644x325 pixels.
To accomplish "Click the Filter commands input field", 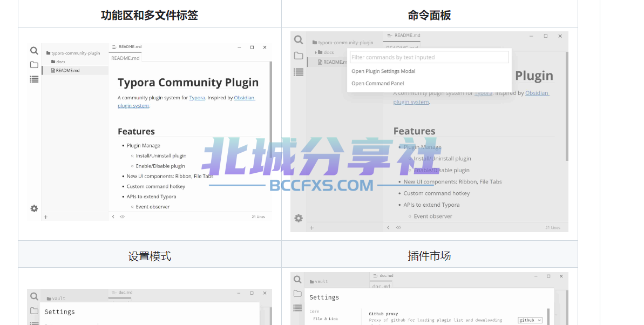I will [x=429, y=57].
